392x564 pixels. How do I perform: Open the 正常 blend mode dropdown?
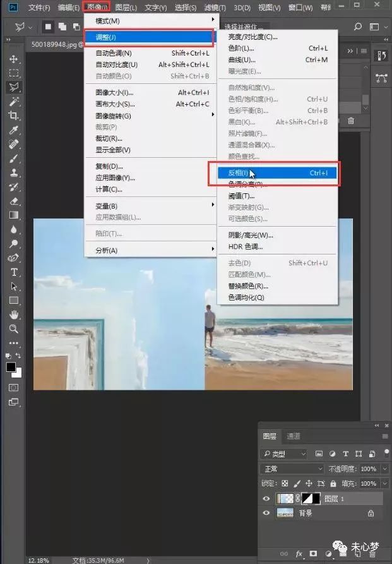[292, 469]
